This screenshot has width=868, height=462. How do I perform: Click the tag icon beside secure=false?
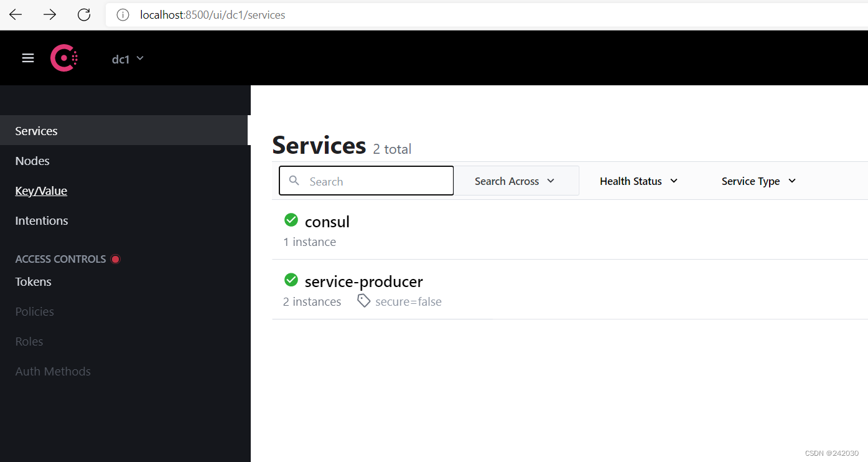tap(363, 301)
